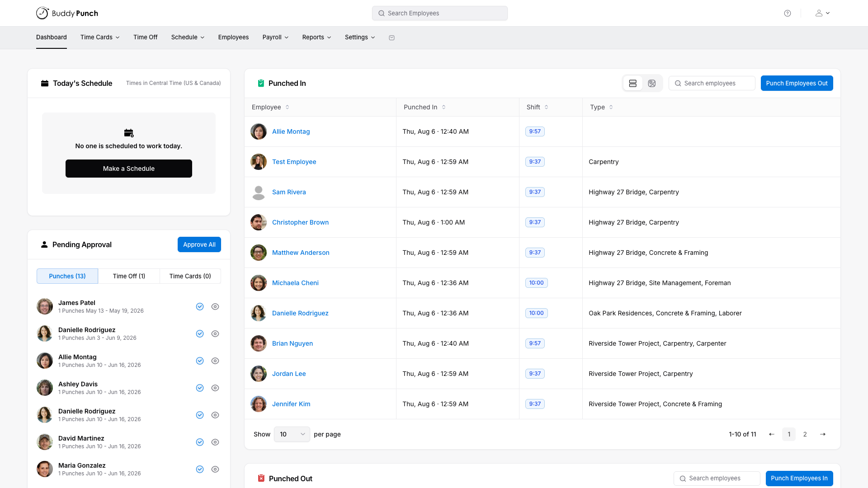
Task: View David Martinez's pending punch
Action: pyautogui.click(x=215, y=442)
